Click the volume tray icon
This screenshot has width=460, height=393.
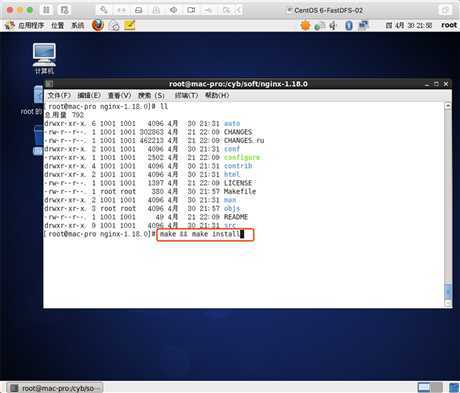click(x=333, y=25)
